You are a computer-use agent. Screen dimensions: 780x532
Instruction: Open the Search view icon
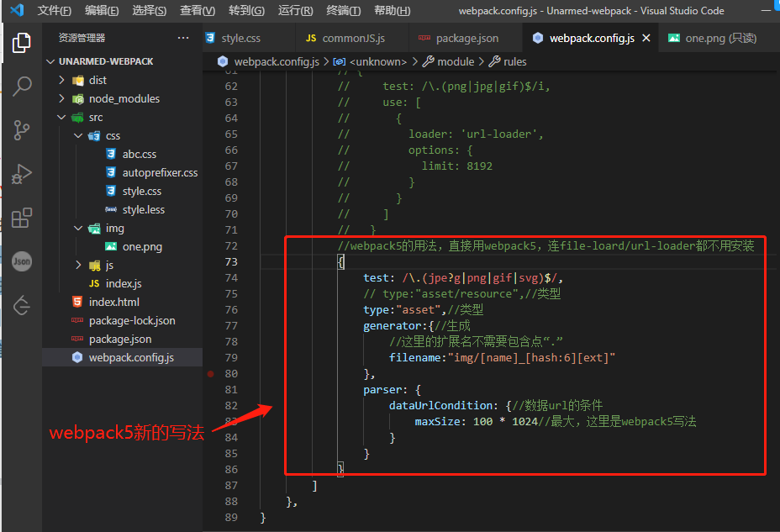[x=21, y=87]
